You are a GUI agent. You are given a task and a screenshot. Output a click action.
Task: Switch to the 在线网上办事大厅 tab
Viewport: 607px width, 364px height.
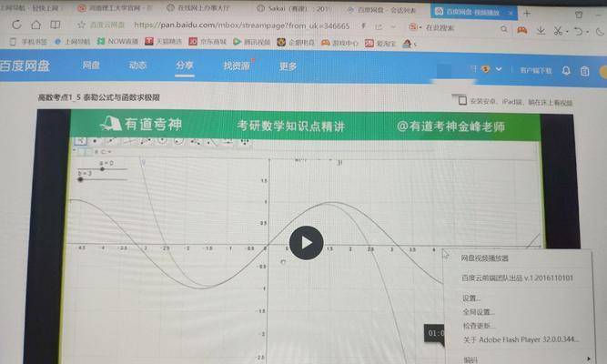point(198,8)
